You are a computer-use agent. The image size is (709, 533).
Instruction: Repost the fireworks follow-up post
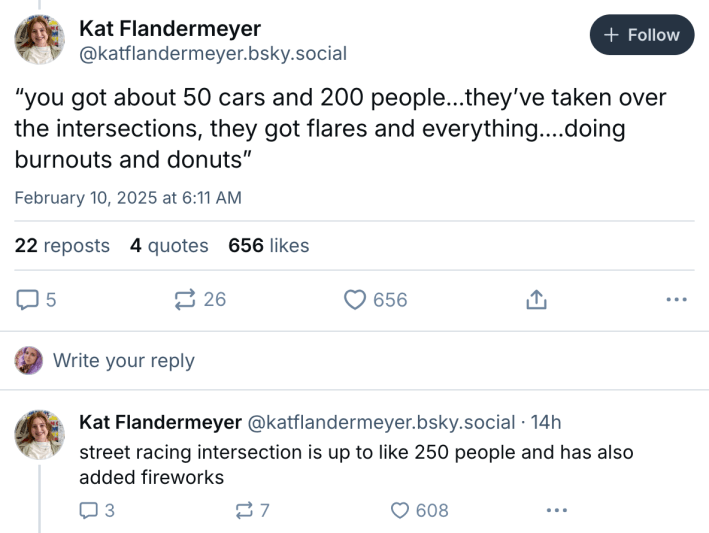click(x=243, y=510)
